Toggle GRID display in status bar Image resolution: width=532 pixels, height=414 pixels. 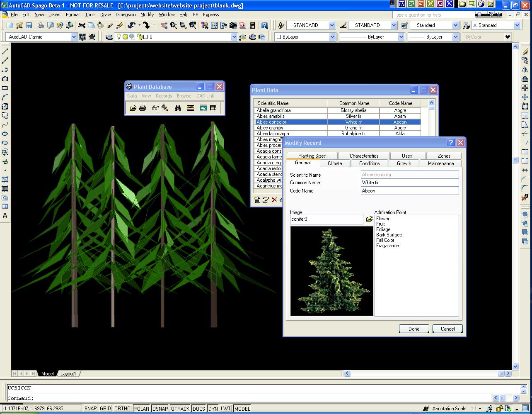[105, 409]
